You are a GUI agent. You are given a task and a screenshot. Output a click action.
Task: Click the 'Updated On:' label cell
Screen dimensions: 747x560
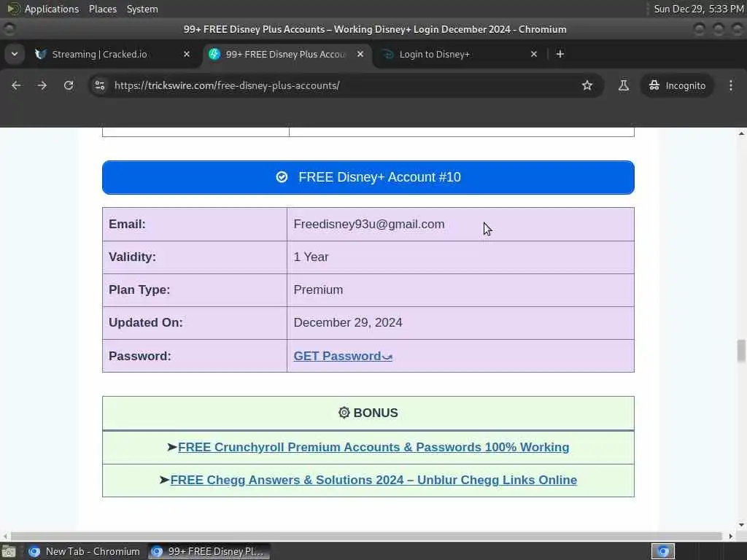tap(194, 323)
